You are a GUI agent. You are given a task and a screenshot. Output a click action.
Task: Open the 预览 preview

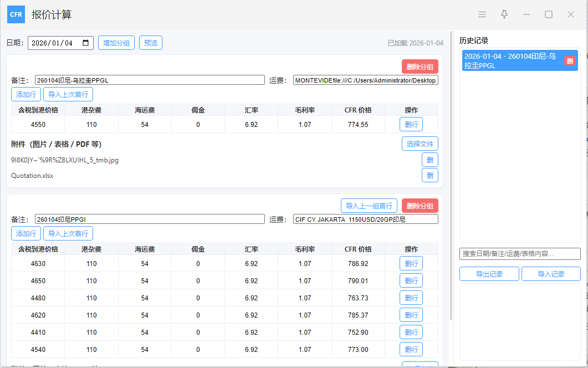(150, 43)
